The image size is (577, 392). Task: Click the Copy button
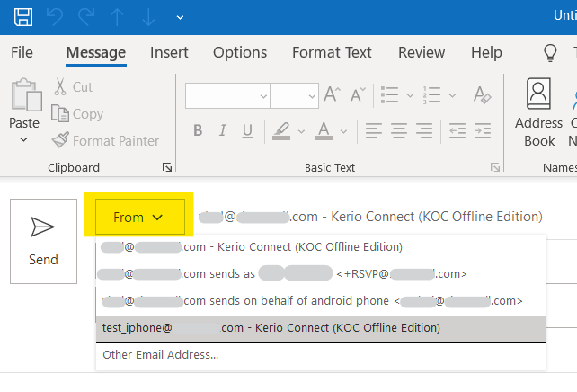point(77,114)
